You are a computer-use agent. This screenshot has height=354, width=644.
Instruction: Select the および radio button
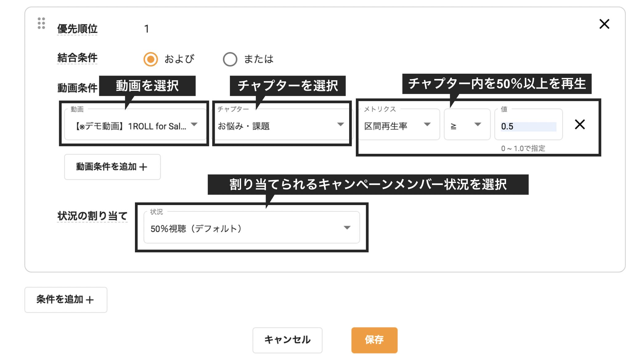click(x=151, y=59)
